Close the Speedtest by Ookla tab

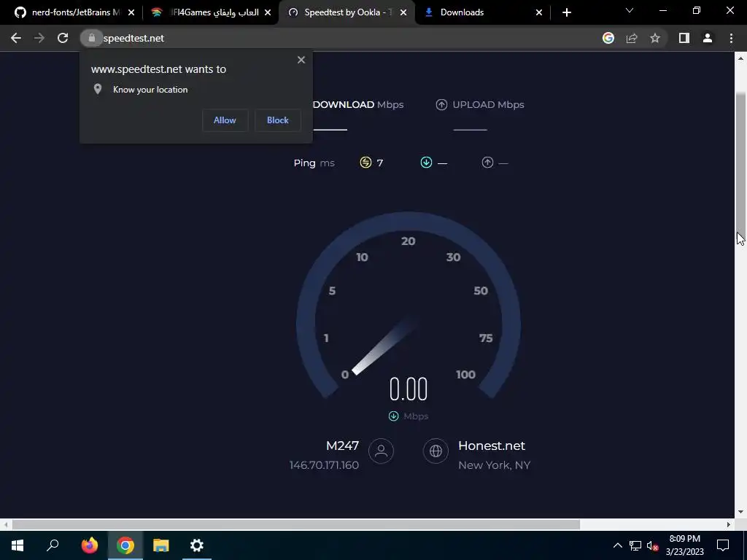pyautogui.click(x=403, y=12)
